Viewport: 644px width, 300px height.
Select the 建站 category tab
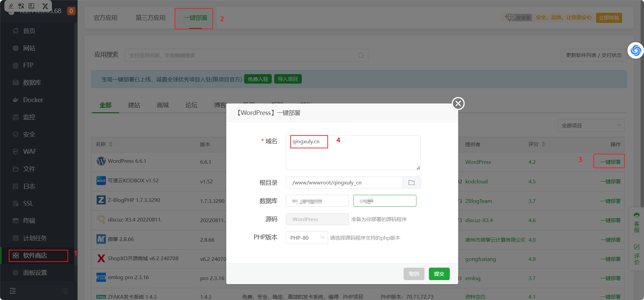(x=134, y=105)
